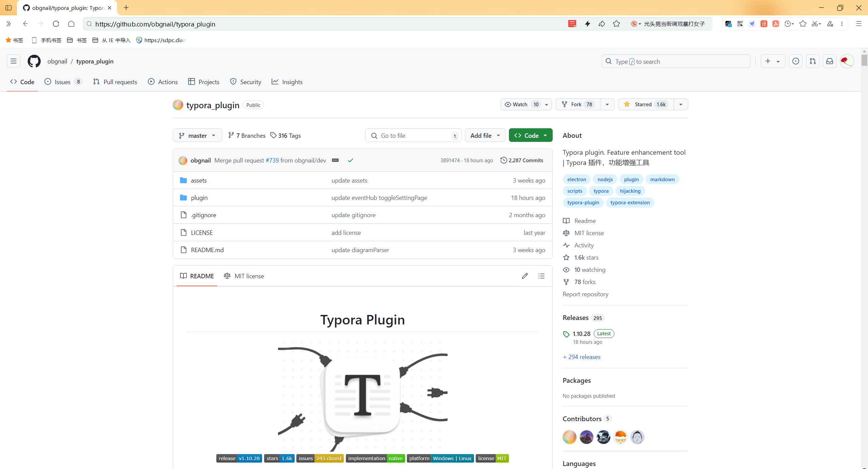Open search engine selector dropdown in browser

(x=636, y=24)
